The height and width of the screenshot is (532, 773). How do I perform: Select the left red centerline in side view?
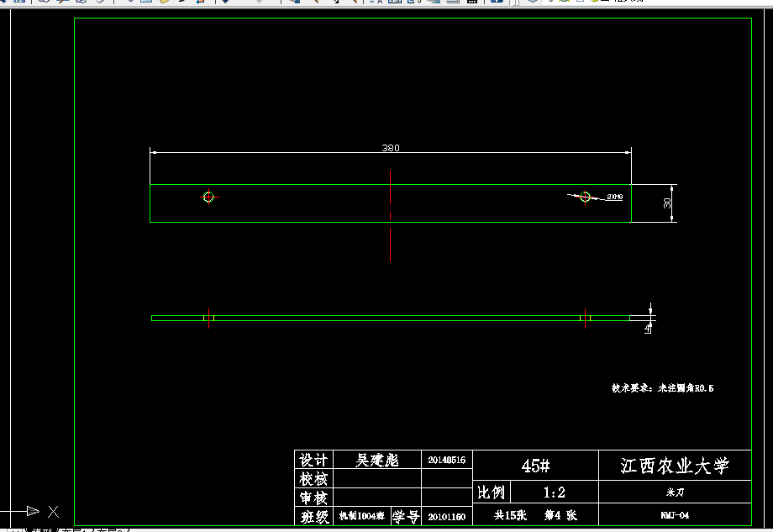[x=208, y=319]
